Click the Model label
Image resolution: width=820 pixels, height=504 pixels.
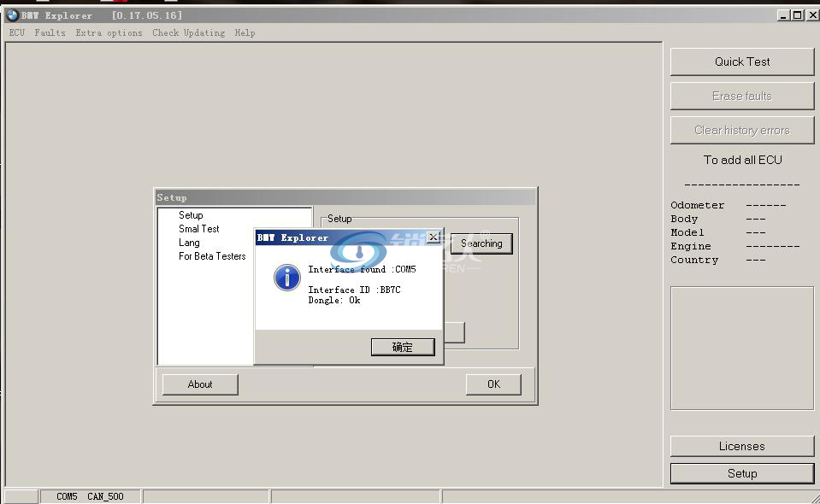(x=687, y=232)
